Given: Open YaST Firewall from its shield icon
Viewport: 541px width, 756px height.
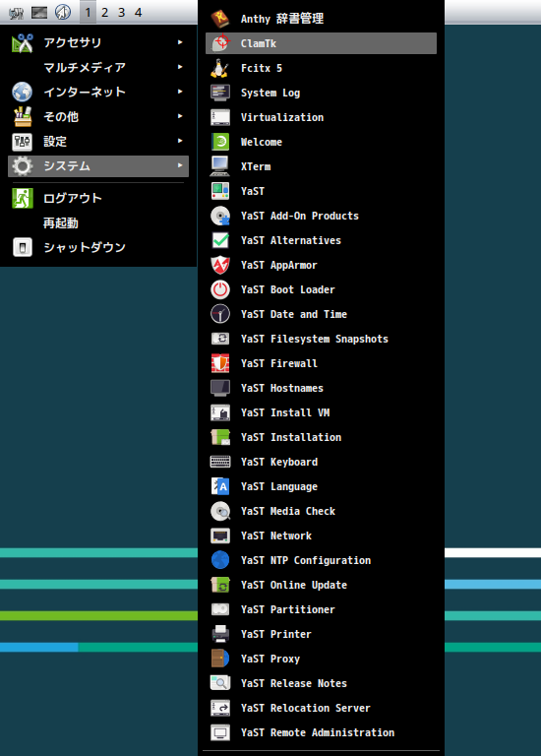Looking at the screenshot, I should coord(220,363).
